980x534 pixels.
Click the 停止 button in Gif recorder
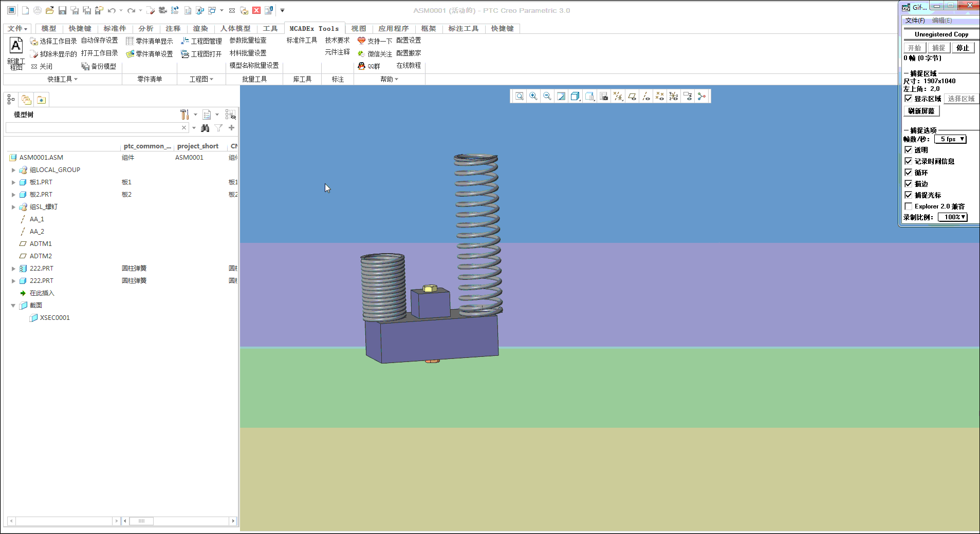pos(962,48)
